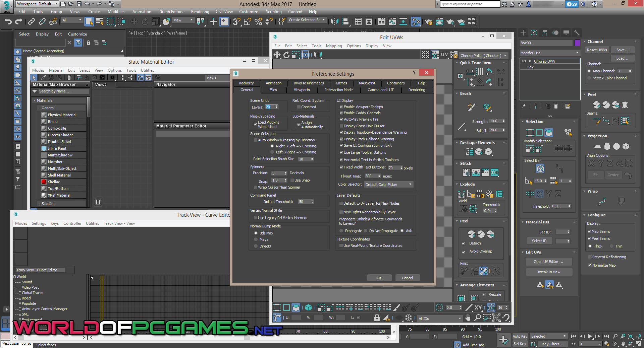Toggle Angle Snap in main toolbar
The height and width of the screenshot is (348, 644).
coord(247,22)
